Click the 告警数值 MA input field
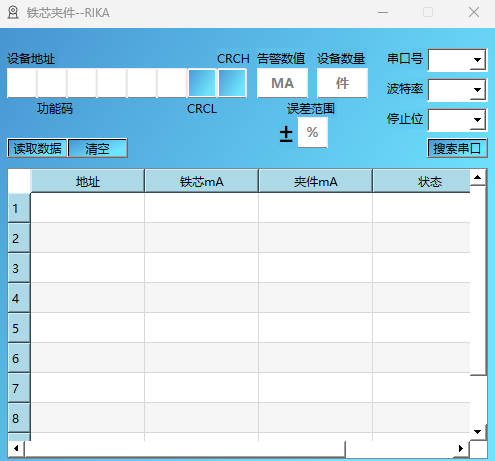This screenshot has height=461, width=495. [x=282, y=83]
